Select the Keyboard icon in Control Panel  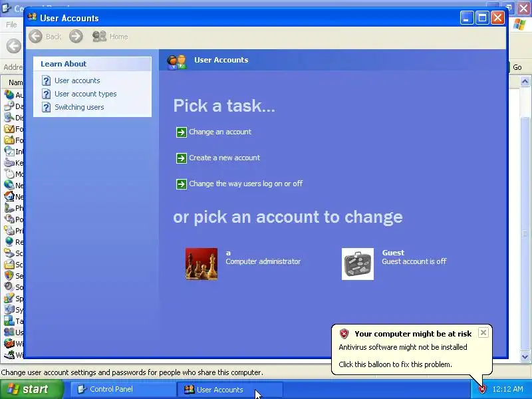coord(9,162)
